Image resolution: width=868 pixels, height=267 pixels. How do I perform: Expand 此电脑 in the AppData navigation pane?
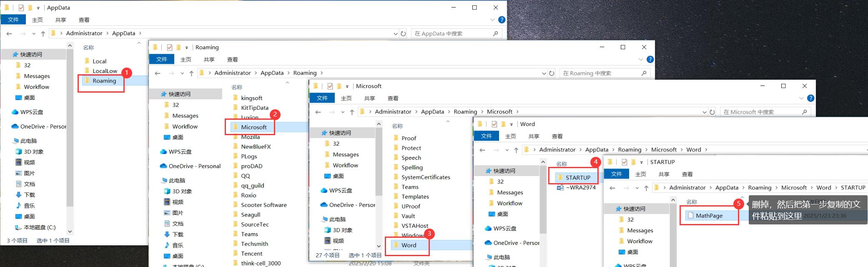(11, 141)
